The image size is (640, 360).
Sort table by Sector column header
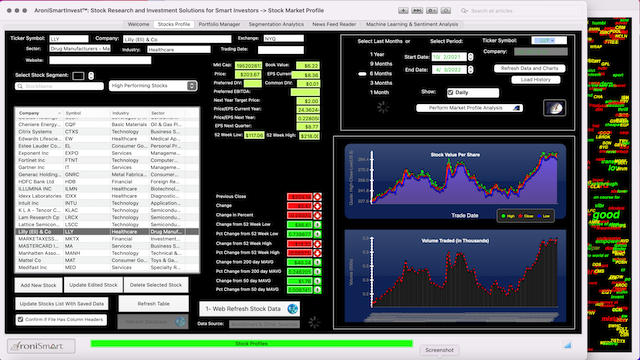[x=167, y=113]
